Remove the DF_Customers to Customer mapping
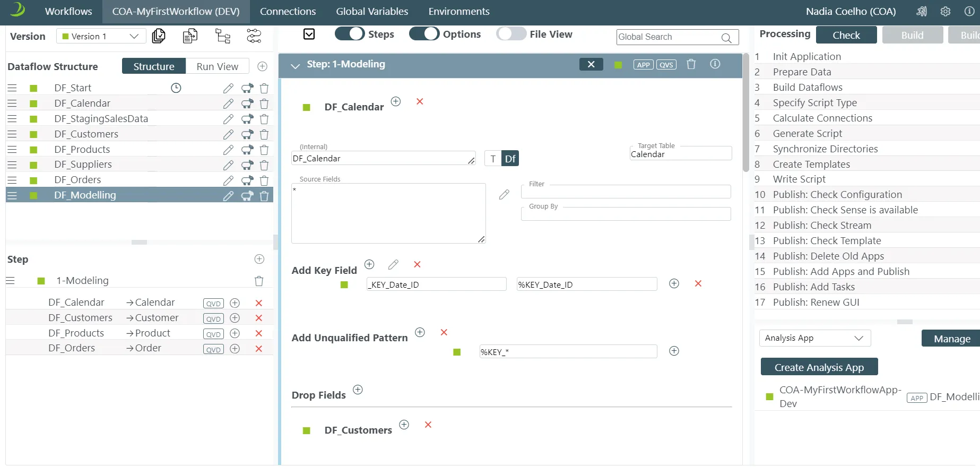The height and width of the screenshot is (475, 980). (259, 318)
